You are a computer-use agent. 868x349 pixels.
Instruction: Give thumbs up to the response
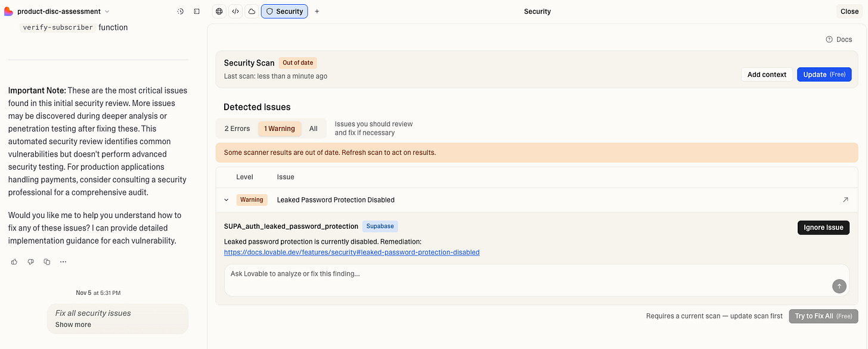[14, 261]
